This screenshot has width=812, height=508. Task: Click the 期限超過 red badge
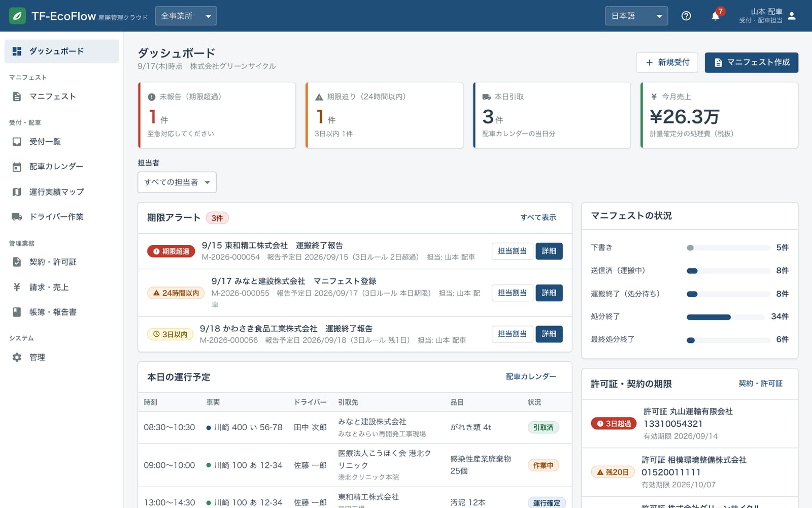(171, 251)
